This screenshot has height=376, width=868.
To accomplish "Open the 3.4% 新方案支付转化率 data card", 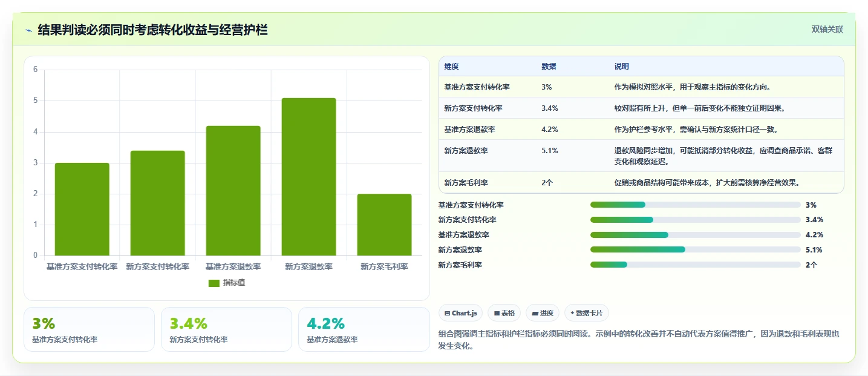I will click(x=226, y=329).
